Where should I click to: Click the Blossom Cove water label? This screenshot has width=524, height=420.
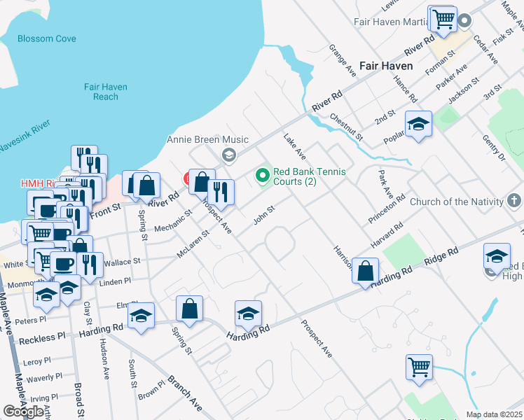click(x=47, y=38)
